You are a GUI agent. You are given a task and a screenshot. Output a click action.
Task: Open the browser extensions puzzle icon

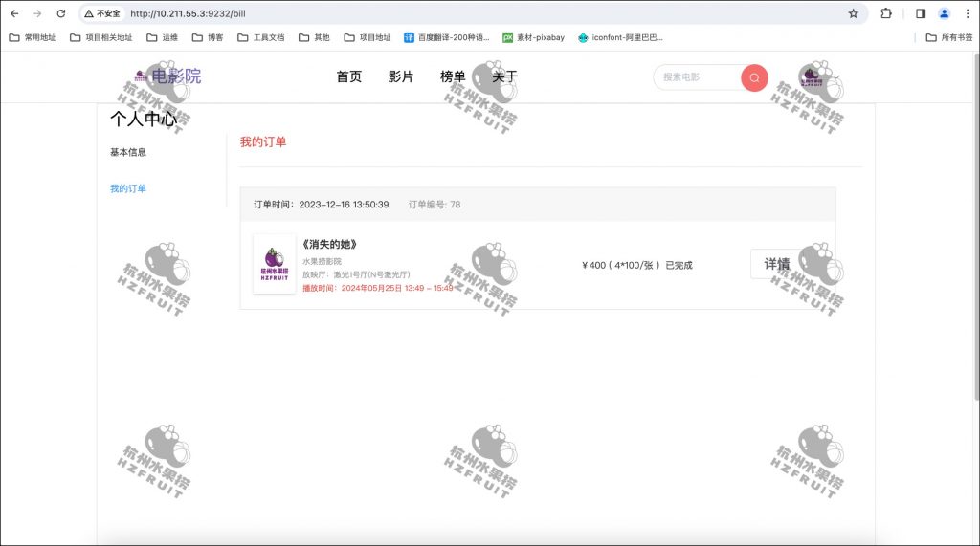coord(885,13)
